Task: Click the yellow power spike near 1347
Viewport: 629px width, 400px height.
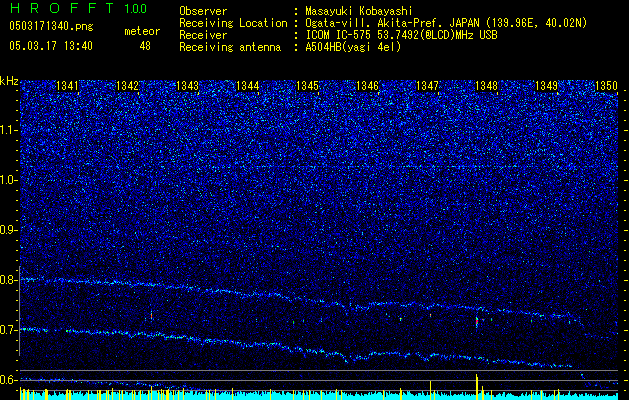Action: pos(430,389)
